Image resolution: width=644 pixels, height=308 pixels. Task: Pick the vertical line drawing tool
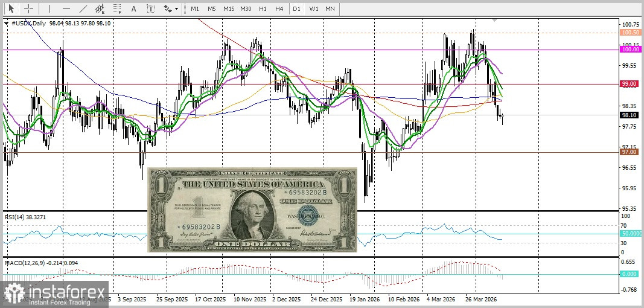pyautogui.click(x=49, y=9)
